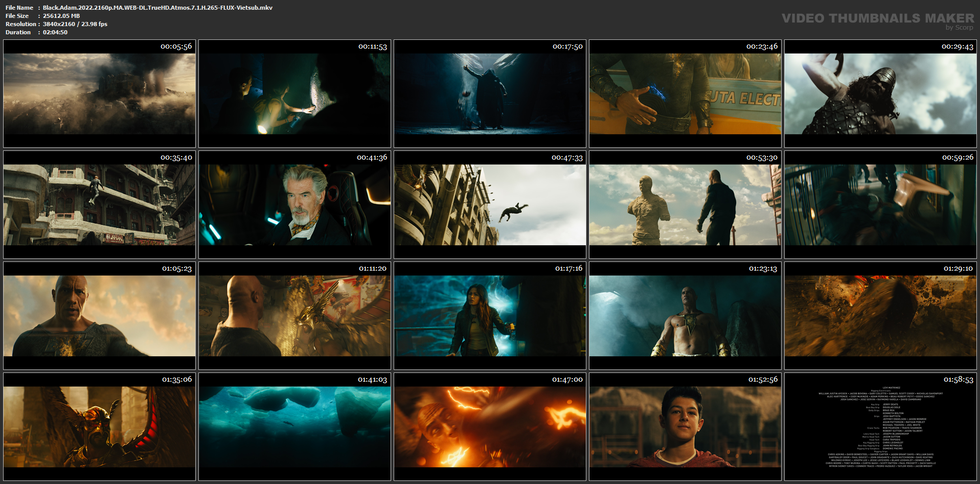The width and height of the screenshot is (980, 484).
Task: Select credits thumbnail at 01:58:53
Action: pos(880,427)
